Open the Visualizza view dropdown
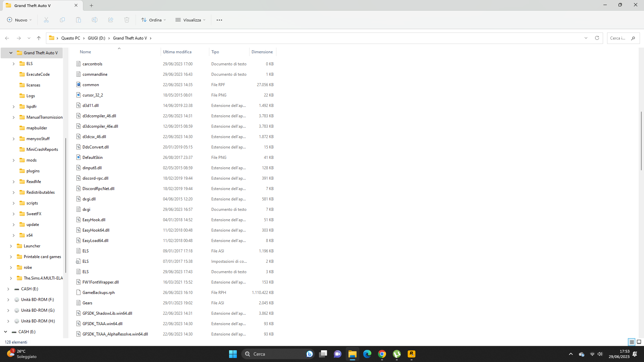Image resolution: width=644 pixels, height=362 pixels. [x=191, y=20]
